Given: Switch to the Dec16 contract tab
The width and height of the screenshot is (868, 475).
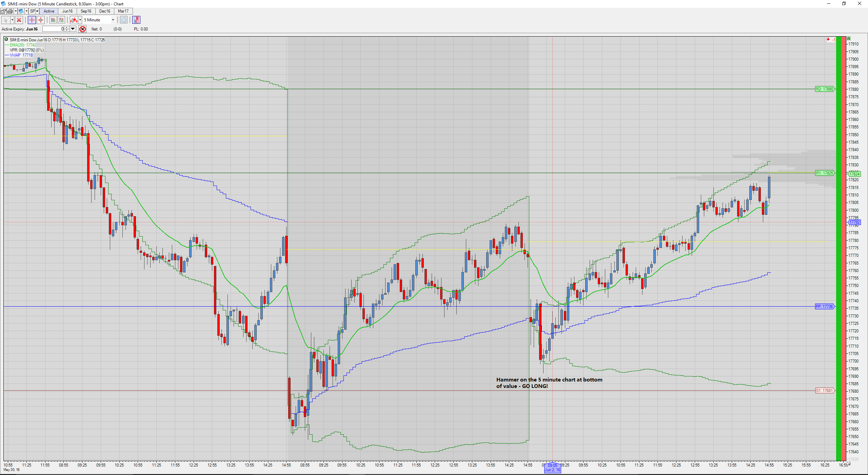Looking at the screenshot, I should 105,11.
